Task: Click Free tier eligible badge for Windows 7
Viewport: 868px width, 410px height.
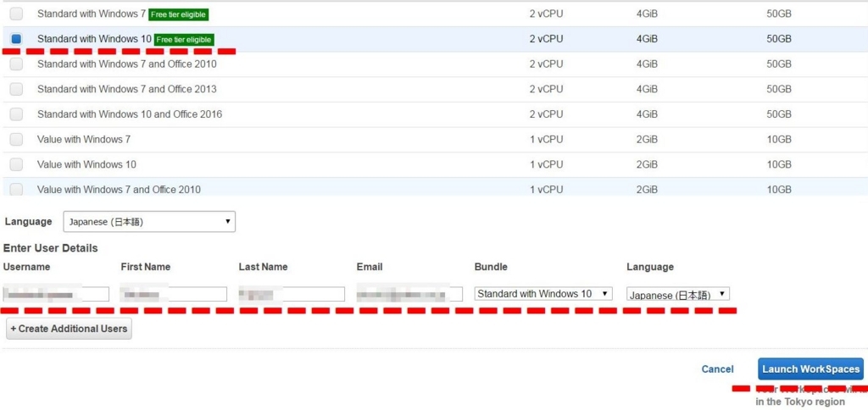Action: 178,15
